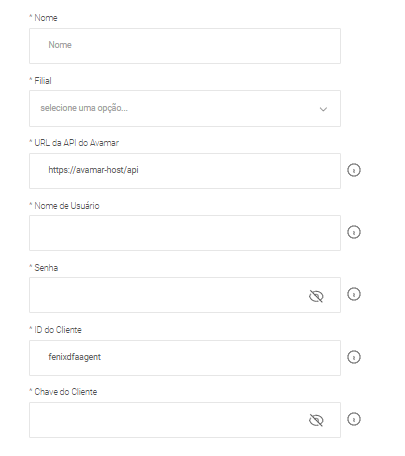View info icon for ID do Cliente

point(354,357)
